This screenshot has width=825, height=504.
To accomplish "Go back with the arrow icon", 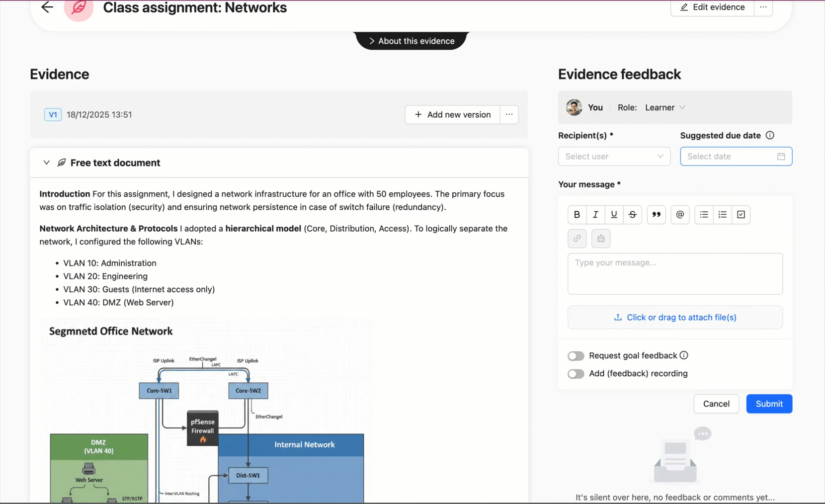I will (47, 7).
